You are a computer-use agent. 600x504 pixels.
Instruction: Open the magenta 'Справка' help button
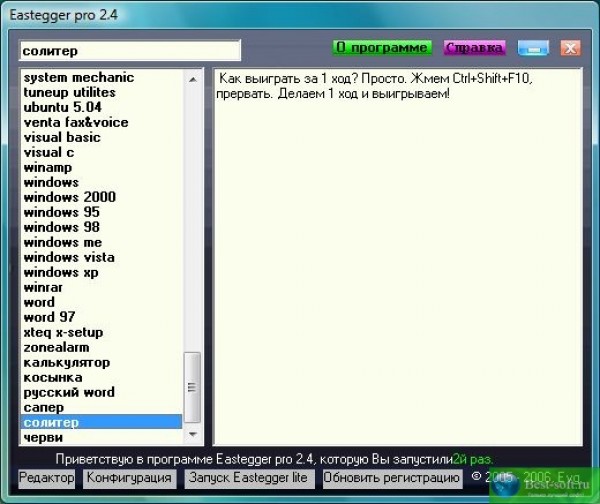[475, 48]
